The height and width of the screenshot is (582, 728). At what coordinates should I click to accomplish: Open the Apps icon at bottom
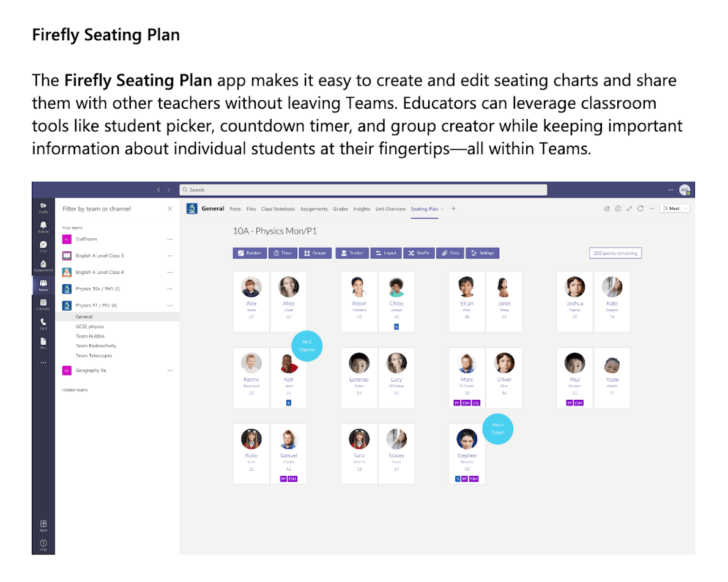click(43, 525)
